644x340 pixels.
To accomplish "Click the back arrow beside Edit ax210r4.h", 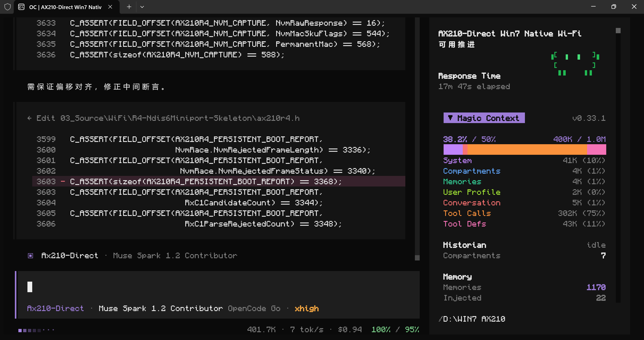I will tap(29, 118).
